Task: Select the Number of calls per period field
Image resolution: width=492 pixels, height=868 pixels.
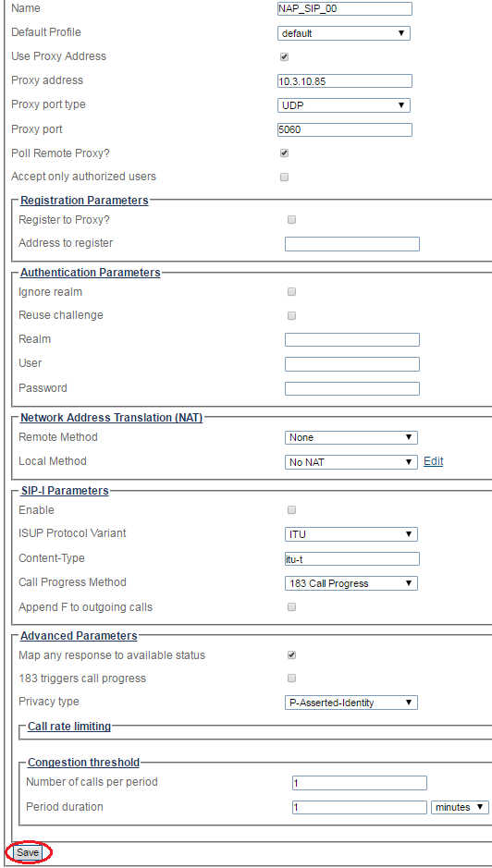Action: [360, 783]
